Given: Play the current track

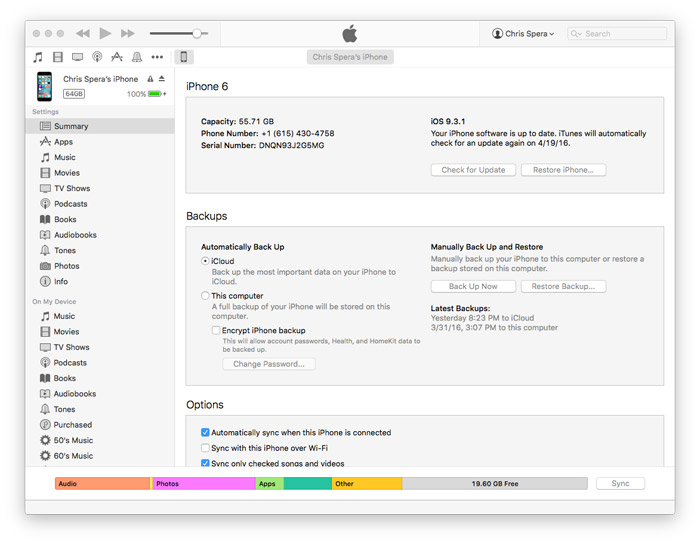Looking at the screenshot, I should pyautogui.click(x=105, y=33).
